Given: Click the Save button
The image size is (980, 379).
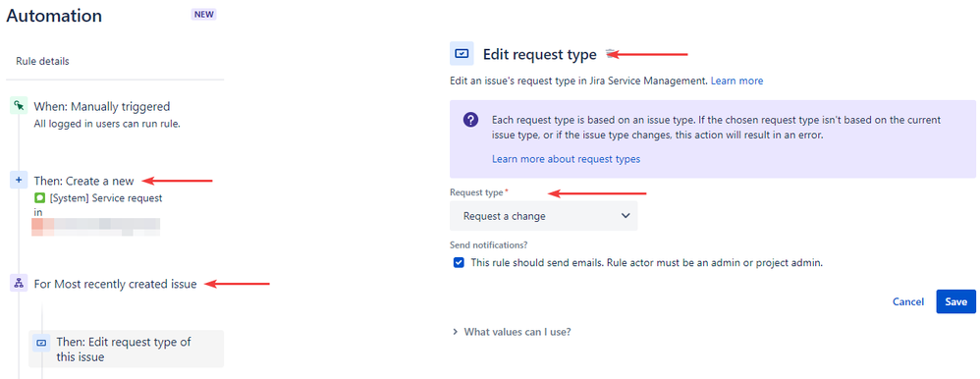Looking at the screenshot, I should point(955,301).
